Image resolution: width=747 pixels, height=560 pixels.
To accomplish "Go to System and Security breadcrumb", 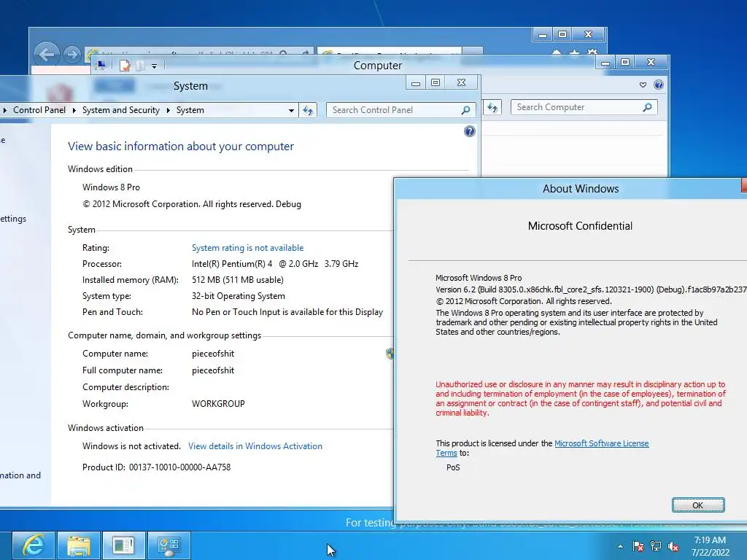I will 121,110.
